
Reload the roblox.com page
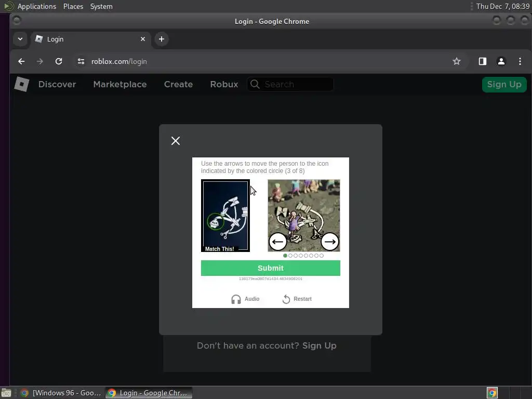tap(59, 61)
